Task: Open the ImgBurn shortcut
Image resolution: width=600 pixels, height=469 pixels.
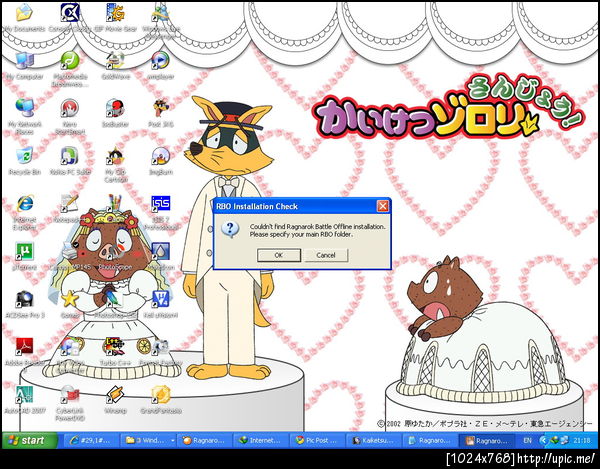Action: pyautogui.click(x=161, y=161)
